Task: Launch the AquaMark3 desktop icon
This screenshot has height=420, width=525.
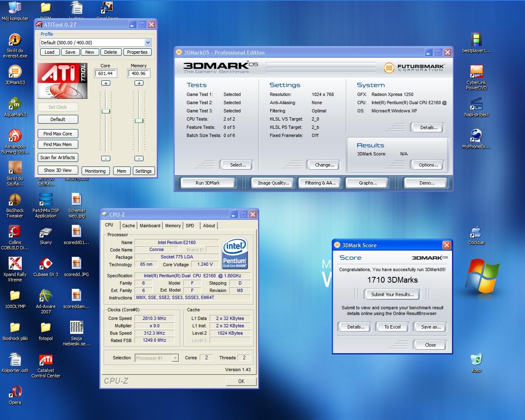Action: click(x=15, y=107)
